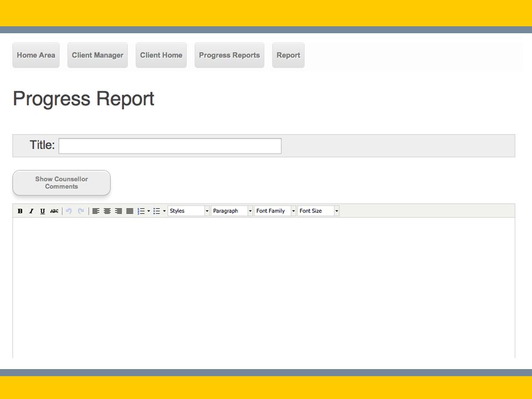Viewport: 532px width, 399px height.
Task: Justify text fully
Action: [130, 211]
